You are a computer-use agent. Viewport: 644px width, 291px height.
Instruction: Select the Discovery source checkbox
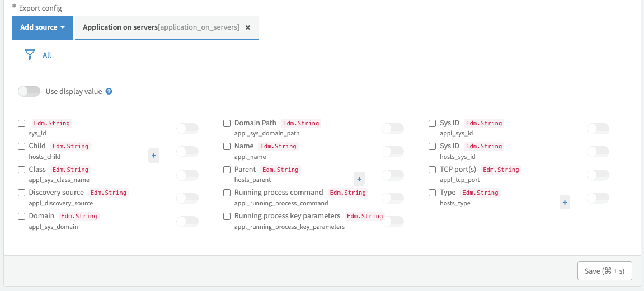22,193
